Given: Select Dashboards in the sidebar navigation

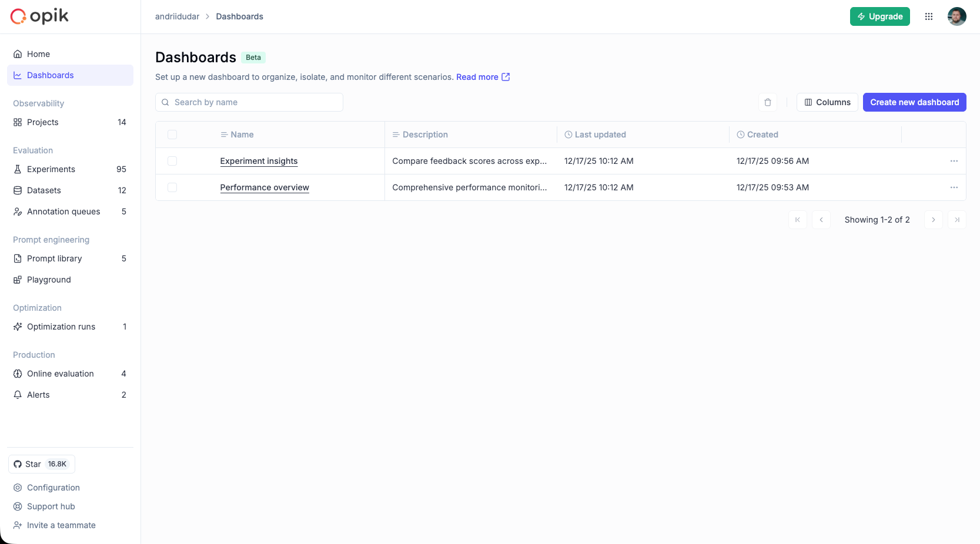Looking at the screenshot, I should pos(50,75).
